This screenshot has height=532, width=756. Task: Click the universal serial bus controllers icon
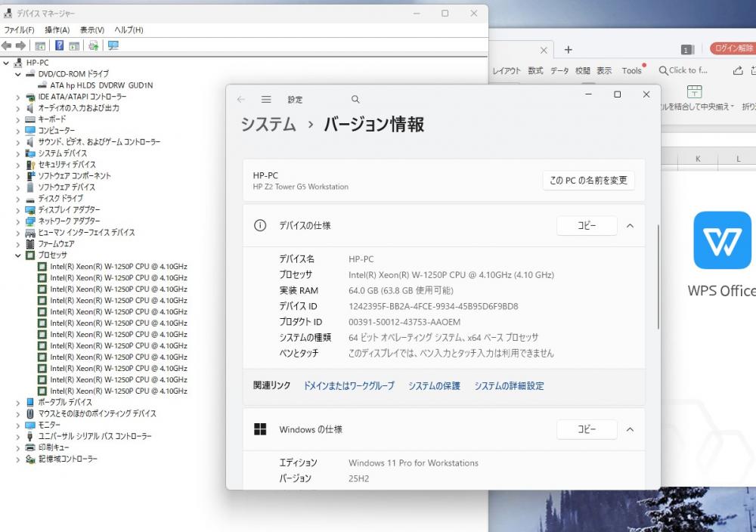coord(30,437)
